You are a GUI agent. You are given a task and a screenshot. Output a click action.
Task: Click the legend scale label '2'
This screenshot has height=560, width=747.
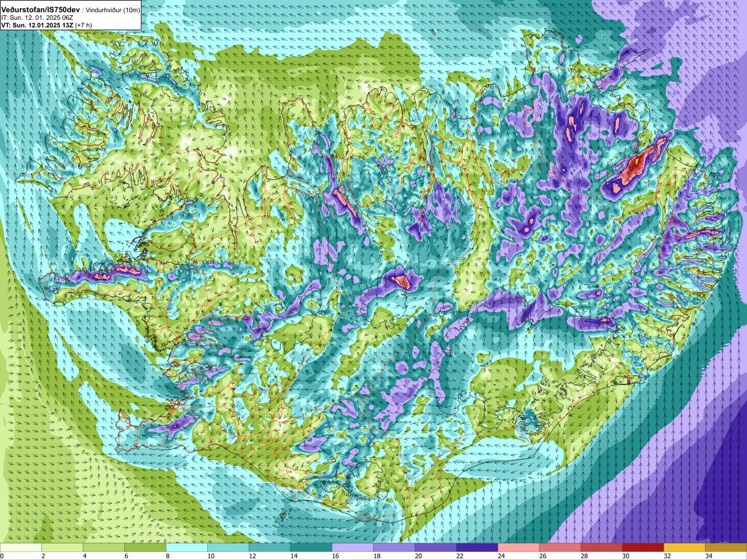43,556
